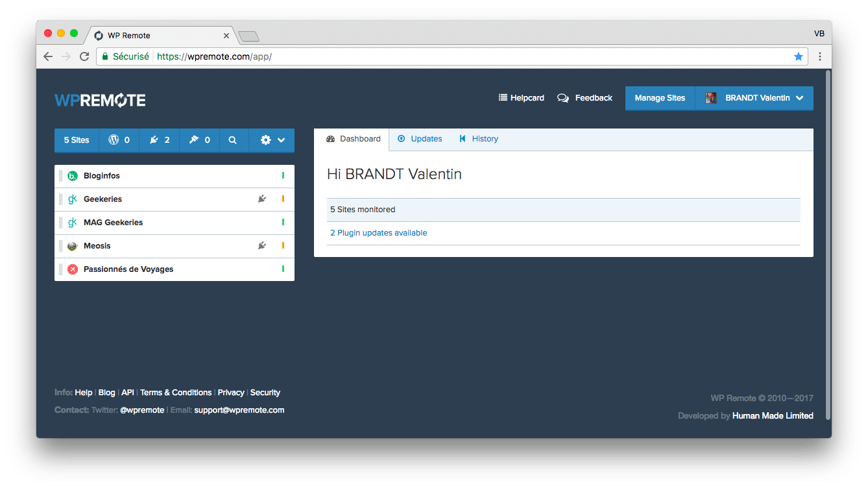Click the support@wpremote.com email link
Image resolution: width=868 pixels, height=490 pixels.
(x=239, y=410)
